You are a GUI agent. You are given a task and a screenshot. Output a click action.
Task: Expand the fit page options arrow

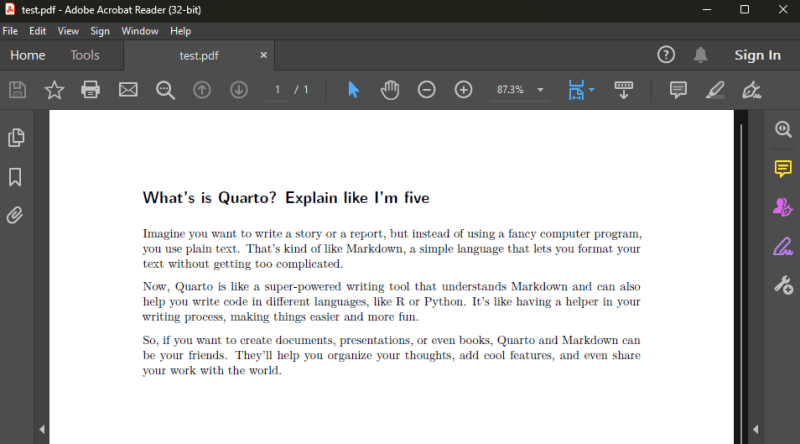[592, 90]
